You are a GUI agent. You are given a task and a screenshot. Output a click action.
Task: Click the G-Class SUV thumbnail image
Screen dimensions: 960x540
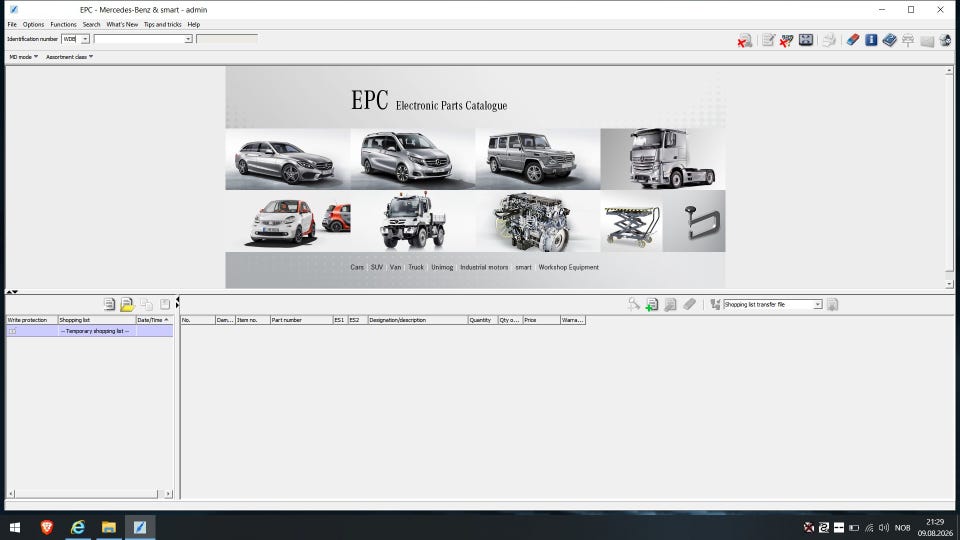(538, 159)
